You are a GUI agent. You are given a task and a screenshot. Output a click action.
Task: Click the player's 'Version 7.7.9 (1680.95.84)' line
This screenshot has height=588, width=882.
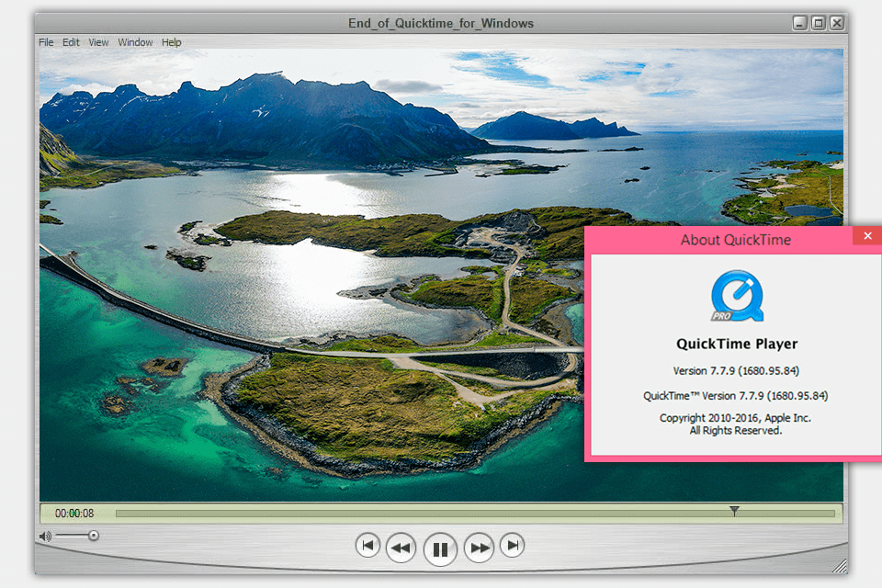click(736, 371)
